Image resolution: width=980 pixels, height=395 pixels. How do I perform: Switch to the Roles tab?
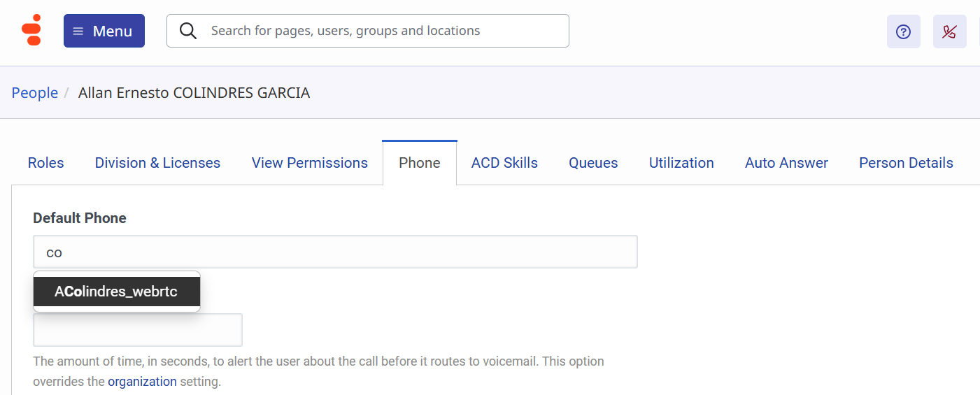point(46,163)
